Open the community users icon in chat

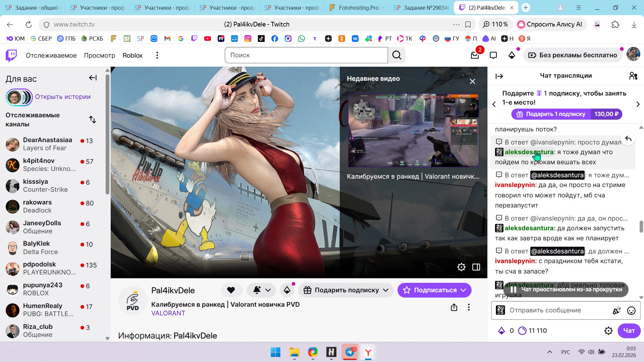coord(633,76)
